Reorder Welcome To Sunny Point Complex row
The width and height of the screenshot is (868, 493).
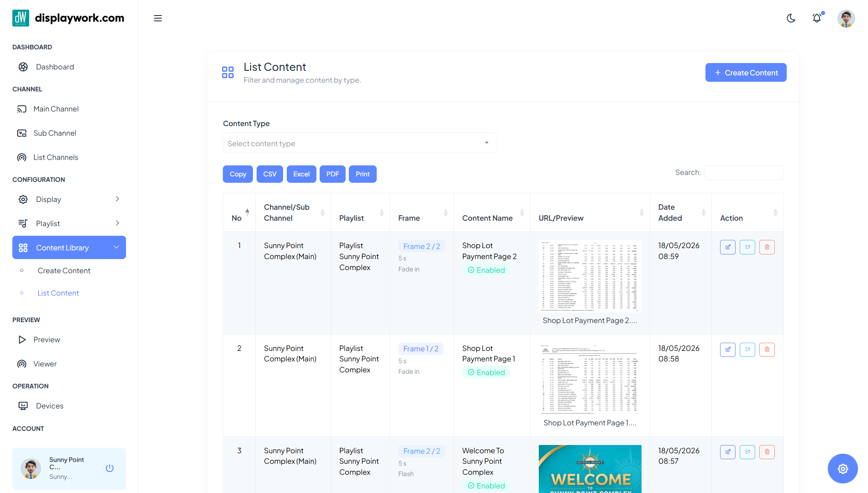747,452
